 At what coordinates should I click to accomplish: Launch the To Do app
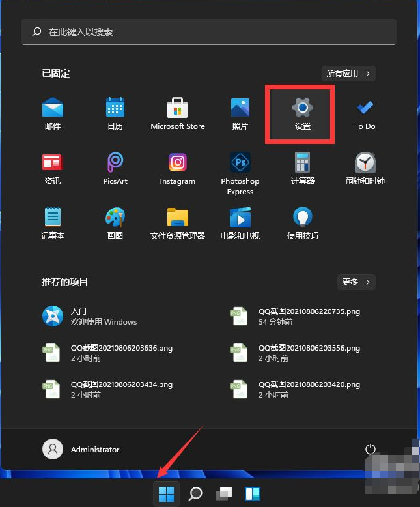(x=365, y=114)
